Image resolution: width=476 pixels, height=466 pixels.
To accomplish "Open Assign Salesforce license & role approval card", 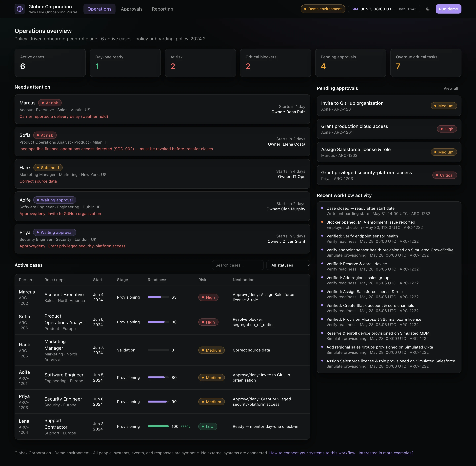I will (389, 152).
